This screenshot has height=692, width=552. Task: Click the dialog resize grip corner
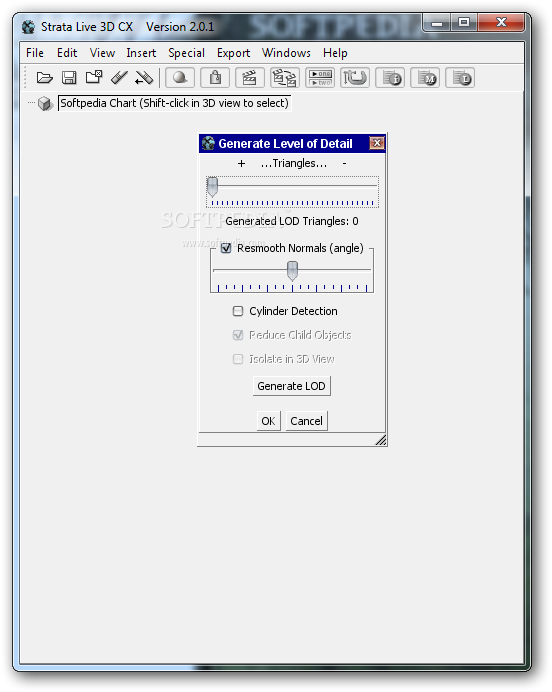coord(381,440)
